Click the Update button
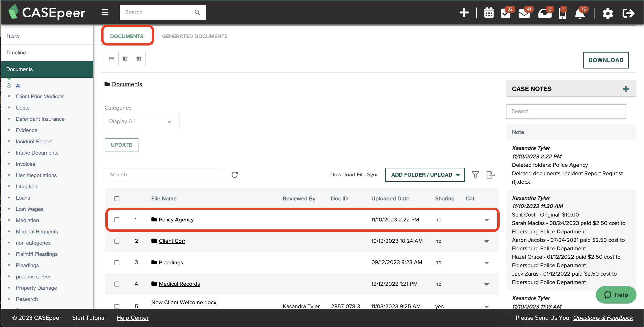The width and height of the screenshot is (644, 327). click(x=122, y=145)
